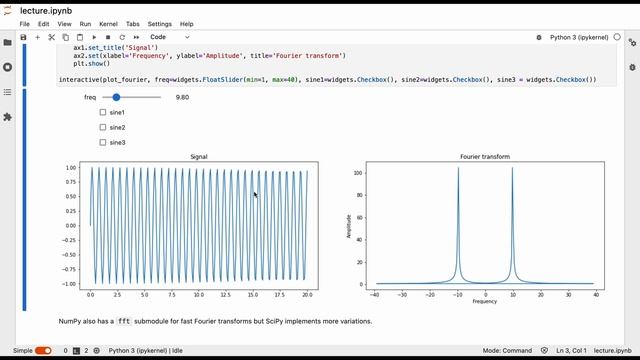
Task: Click Python 3 (ipykernel) | Idle status
Action: pos(145,351)
